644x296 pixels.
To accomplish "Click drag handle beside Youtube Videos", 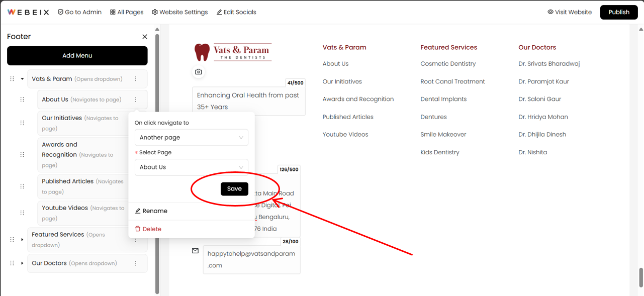I will tap(22, 213).
